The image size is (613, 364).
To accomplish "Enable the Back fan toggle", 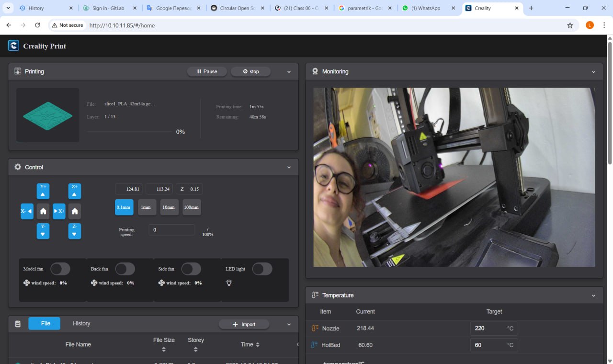I will pos(125,269).
